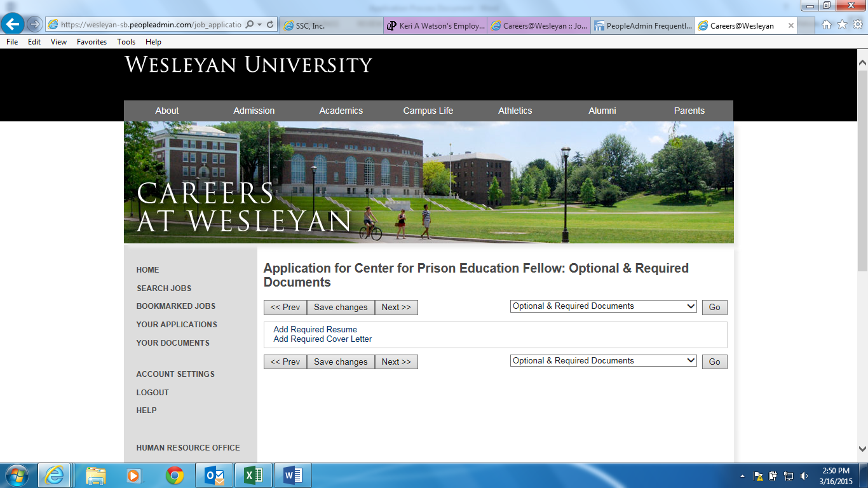Click LOGOUT in the sidebar
Screen dimensions: 868x488
pyautogui.click(x=153, y=393)
